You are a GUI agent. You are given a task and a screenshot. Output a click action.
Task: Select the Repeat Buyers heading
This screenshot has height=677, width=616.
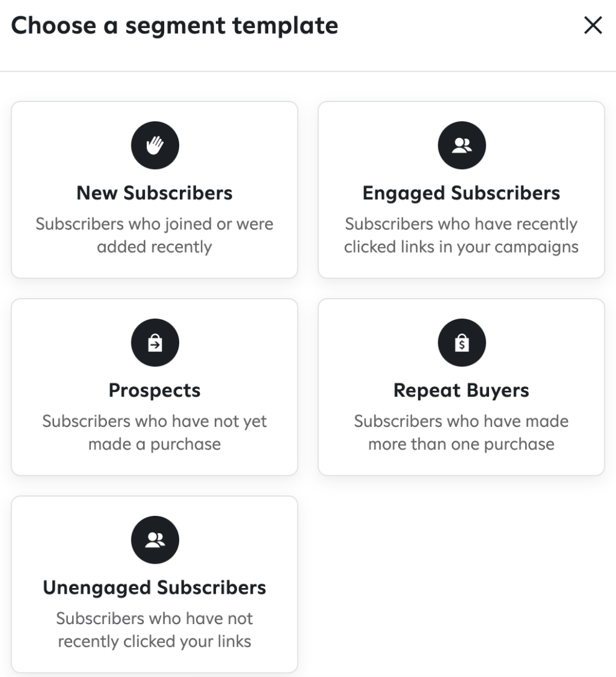(461, 390)
